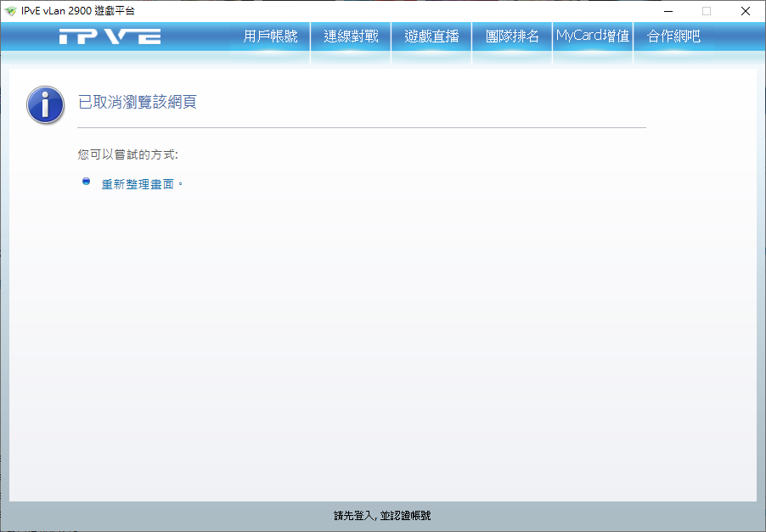This screenshot has height=532, width=766.
Task: Minimize the IPvE window
Action: point(668,11)
